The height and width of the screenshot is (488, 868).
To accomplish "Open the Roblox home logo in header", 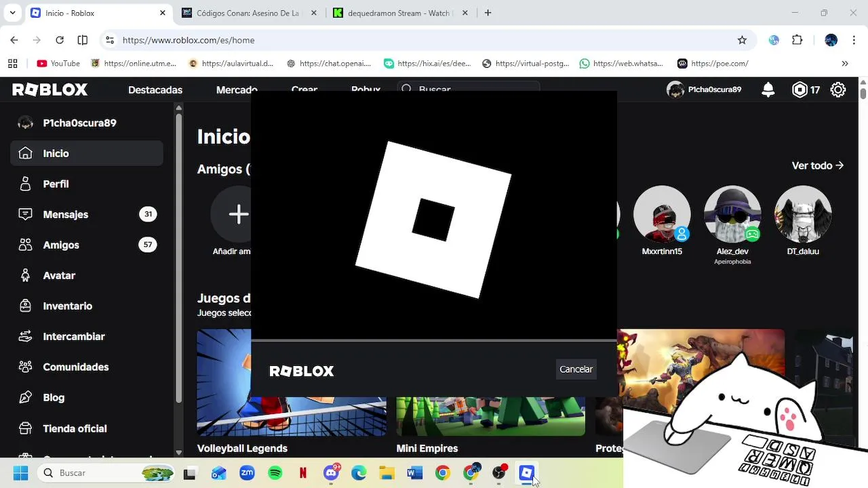I will coord(50,89).
